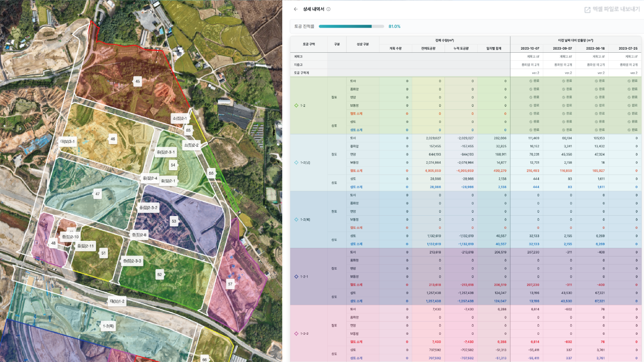Screen dimensions: 644x362
Task: Click 완료 check icon in 1-2 성토 row under 2023-10-07
Action: (x=531, y=122)
